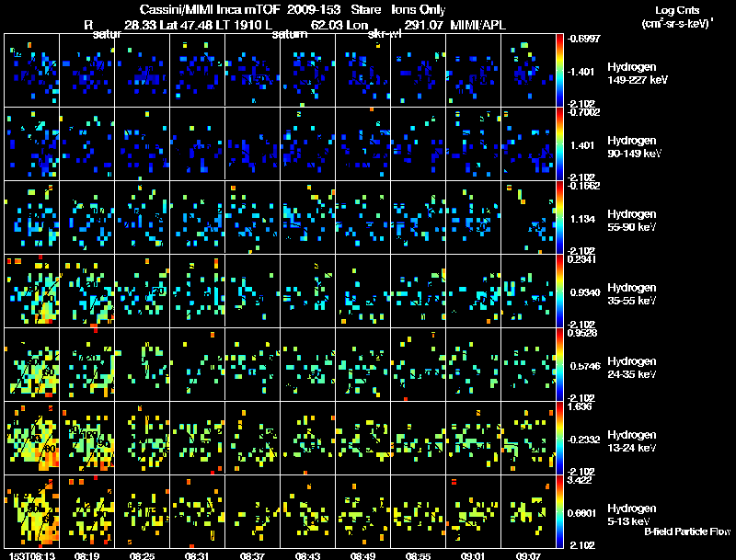Click the '-0.7002' colorbar maximum value
This screenshot has width=736, height=560.
[x=583, y=112]
